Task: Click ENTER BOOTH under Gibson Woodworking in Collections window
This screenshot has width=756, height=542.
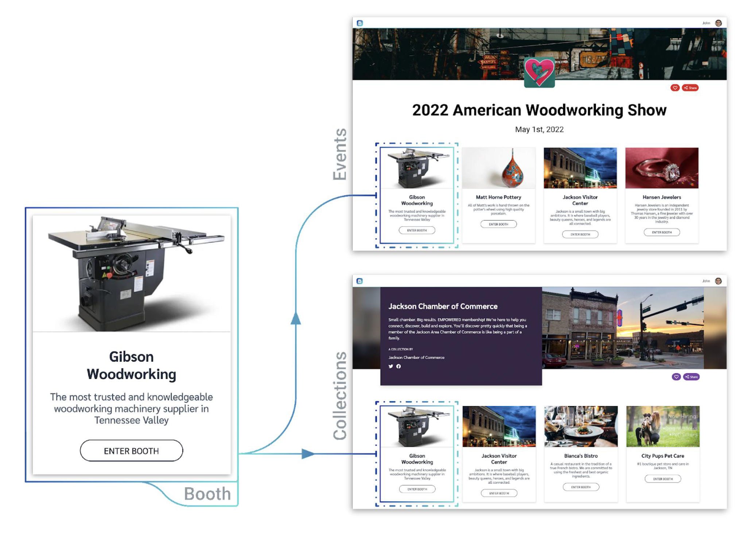Action: (x=417, y=489)
